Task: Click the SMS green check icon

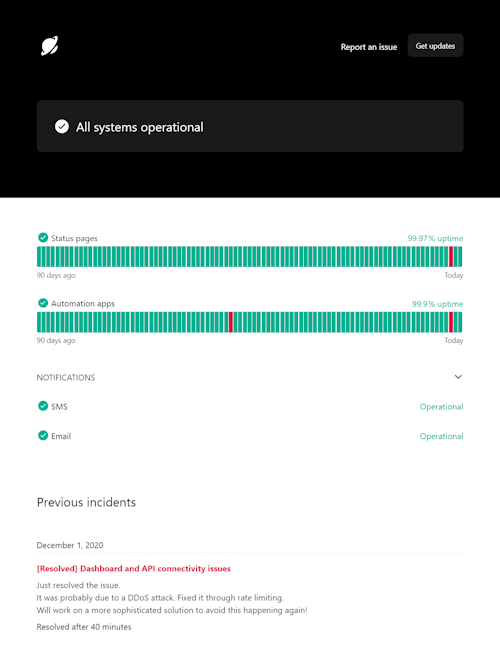Action: point(43,406)
